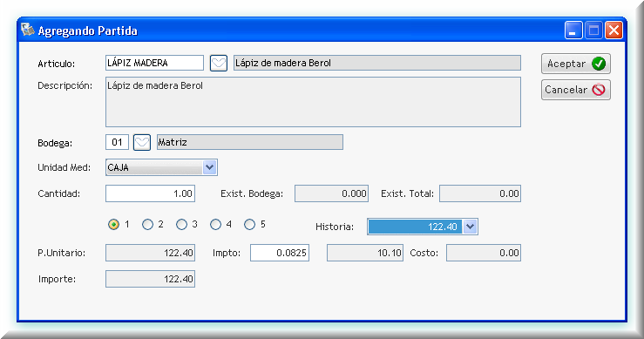Click the Aceptar button
644x339 pixels.
576,64
